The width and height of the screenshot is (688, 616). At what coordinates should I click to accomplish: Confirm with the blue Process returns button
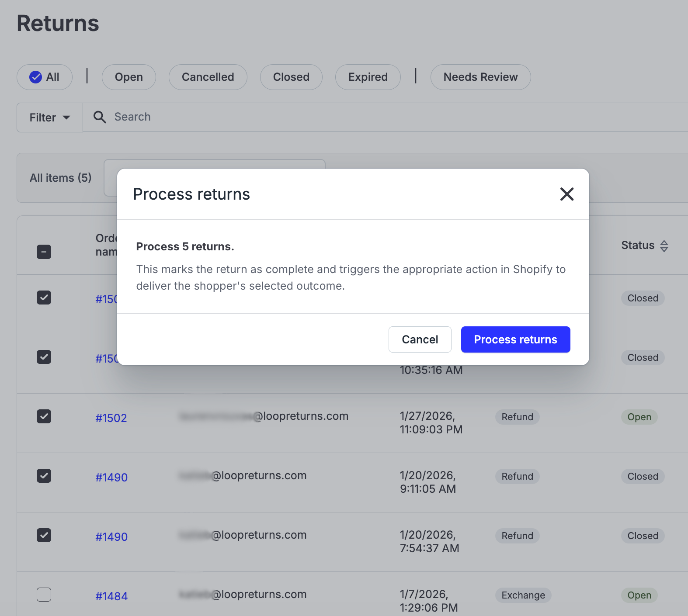(x=515, y=339)
